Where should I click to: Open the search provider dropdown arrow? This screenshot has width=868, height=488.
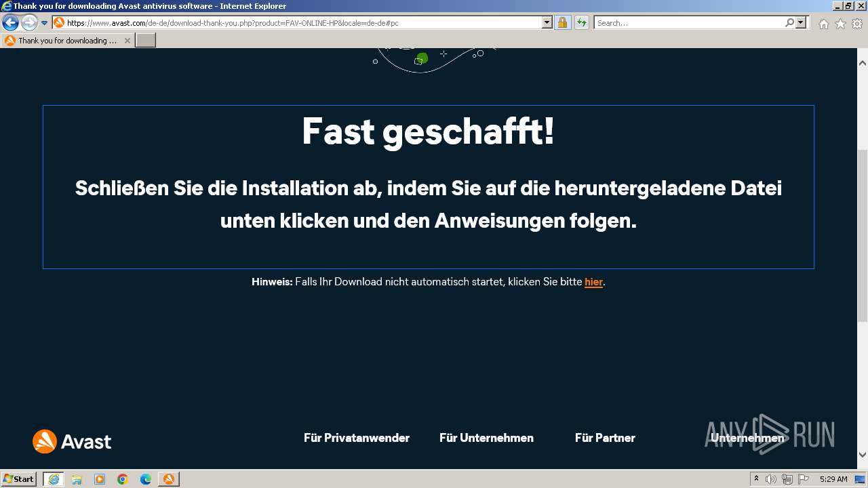click(x=802, y=22)
